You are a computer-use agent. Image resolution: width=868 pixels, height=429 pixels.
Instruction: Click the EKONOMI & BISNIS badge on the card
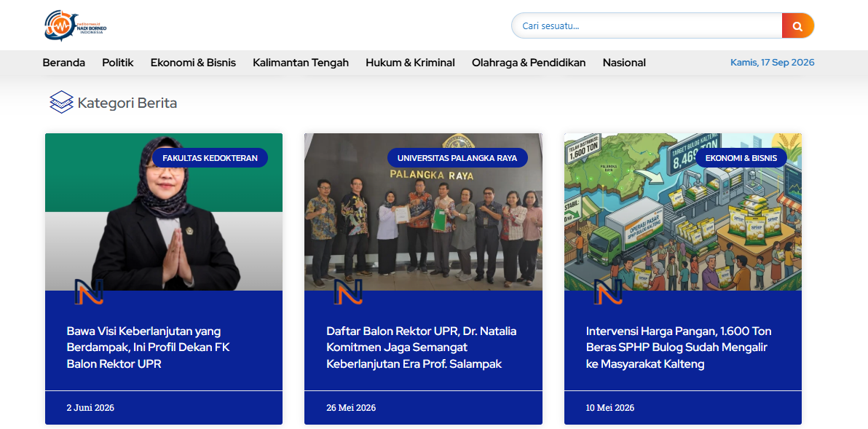(x=741, y=158)
